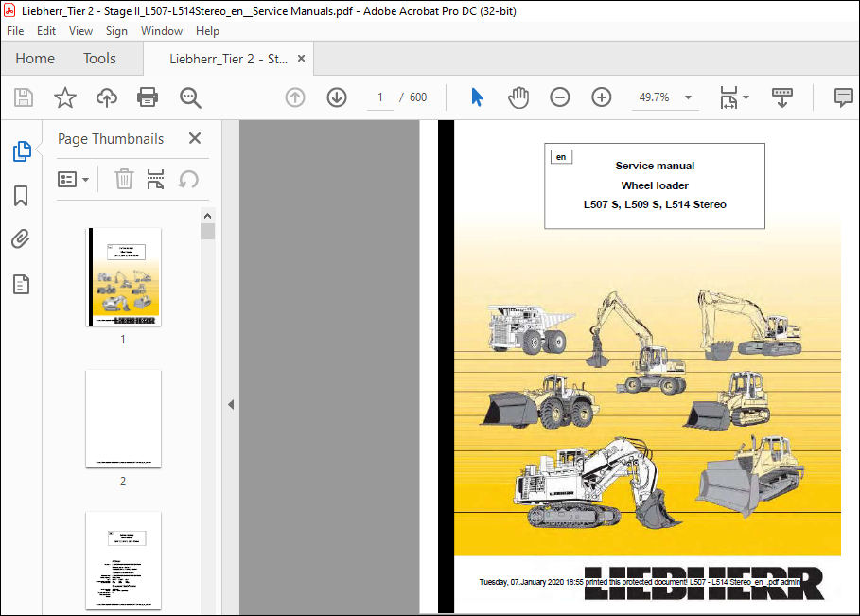Click 'L507 S, L509 S, L514 Stereo' text

[655, 204]
